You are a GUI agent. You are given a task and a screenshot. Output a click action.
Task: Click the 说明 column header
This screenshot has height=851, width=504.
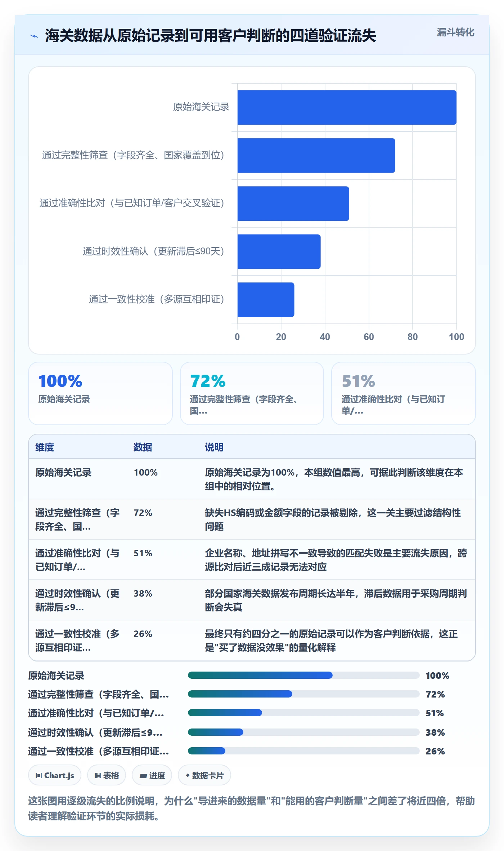(214, 447)
